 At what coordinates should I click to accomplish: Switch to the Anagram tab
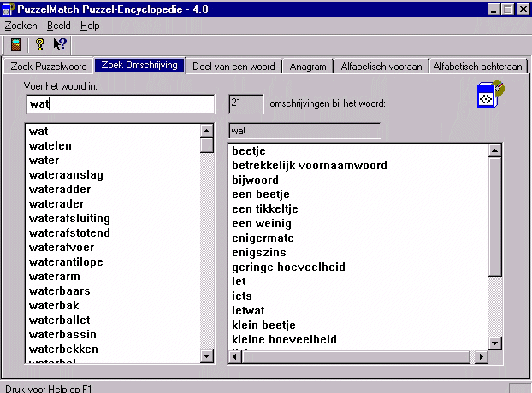308,67
